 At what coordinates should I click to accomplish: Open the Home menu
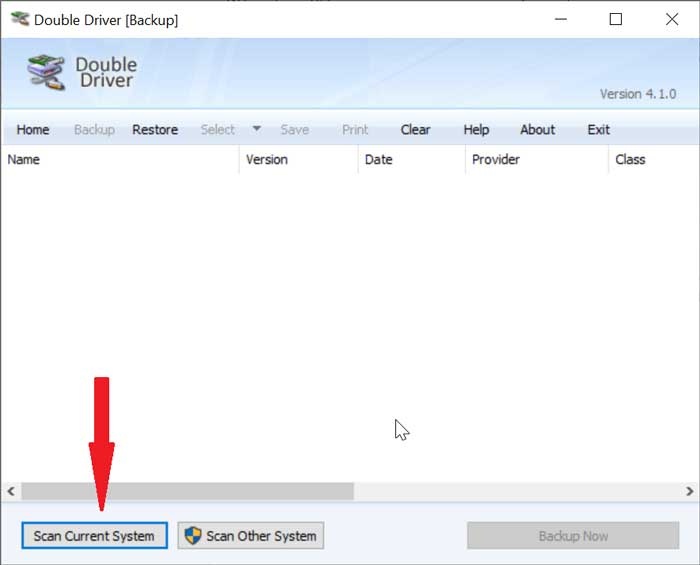click(x=33, y=129)
